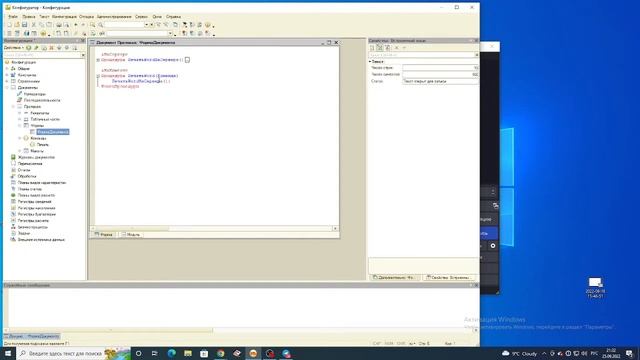Collapse the Документы tree node
The width and height of the screenshot is (640, 360).
(7, 87)
